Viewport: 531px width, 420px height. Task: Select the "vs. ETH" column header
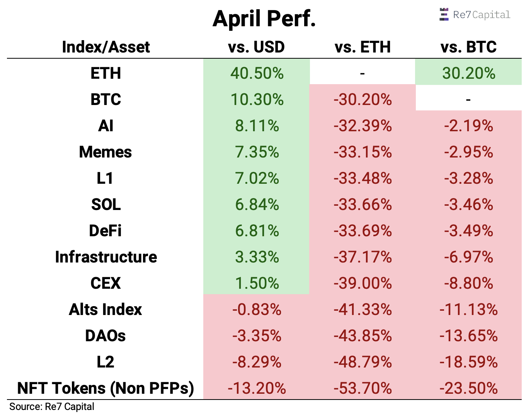point(363,47)
